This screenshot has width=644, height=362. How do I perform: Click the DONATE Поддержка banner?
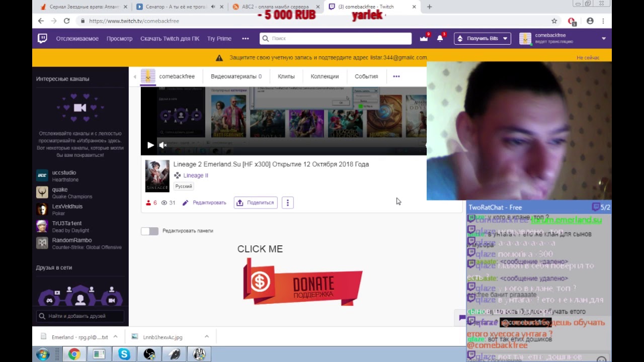pos(302,282)
